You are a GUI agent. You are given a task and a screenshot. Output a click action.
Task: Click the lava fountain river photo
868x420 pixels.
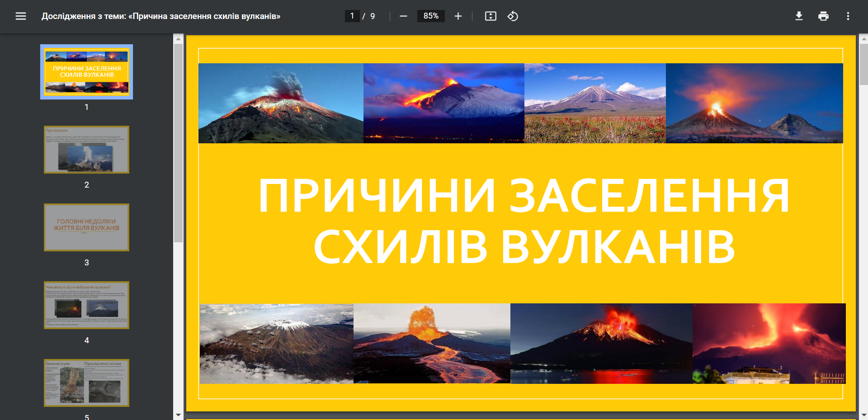point(432,344)
